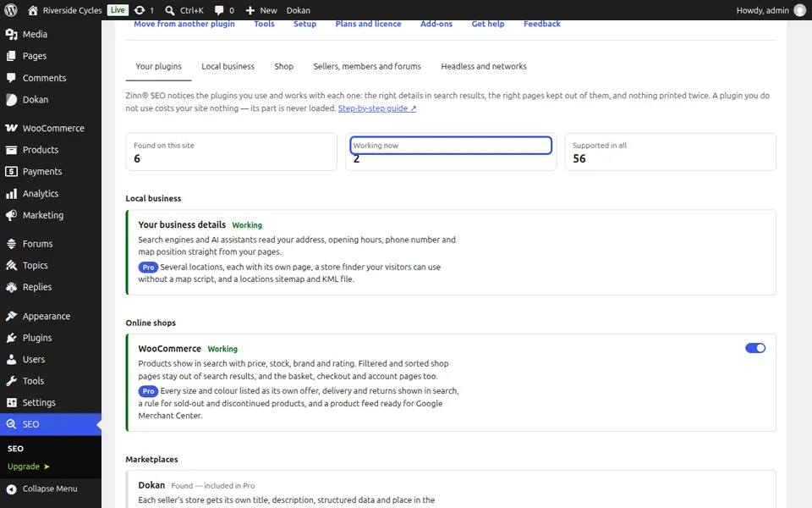Click the admin user avatar
The image size is (812, 508).
point(799,10)
